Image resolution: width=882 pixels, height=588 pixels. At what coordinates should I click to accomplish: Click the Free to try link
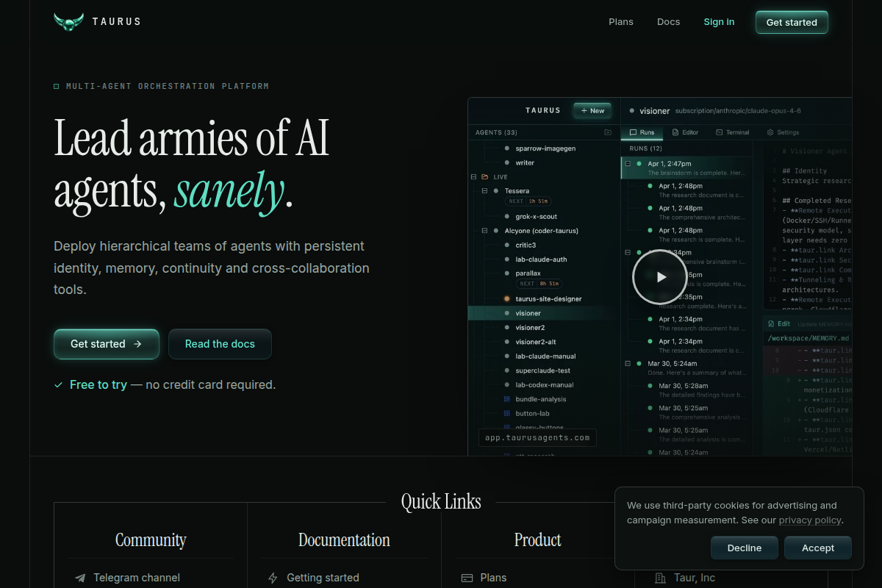point(98,384)
